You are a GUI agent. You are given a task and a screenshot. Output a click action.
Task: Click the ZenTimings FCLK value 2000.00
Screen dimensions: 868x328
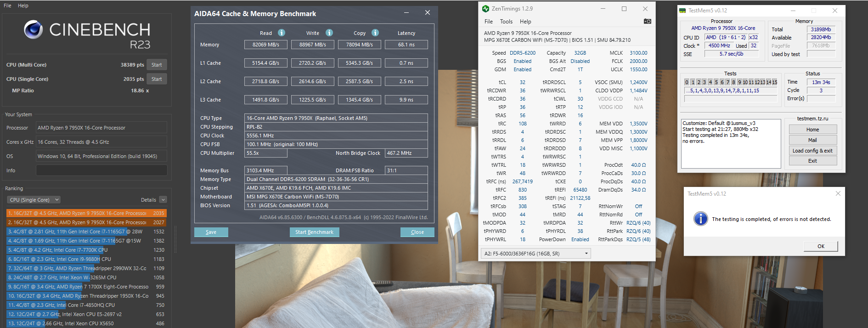638,61
